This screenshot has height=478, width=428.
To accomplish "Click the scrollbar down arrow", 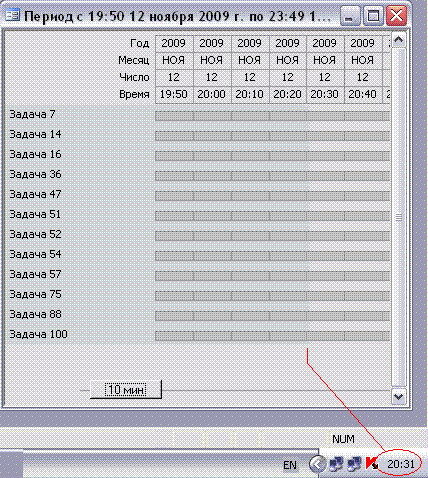I will (x=399, y=397).
